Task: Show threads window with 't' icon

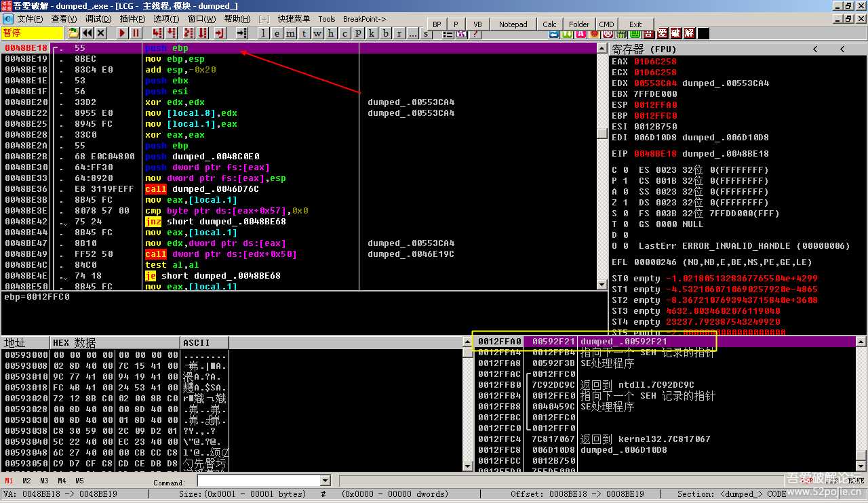Action: pyautogui.click(x=304, y=33)
